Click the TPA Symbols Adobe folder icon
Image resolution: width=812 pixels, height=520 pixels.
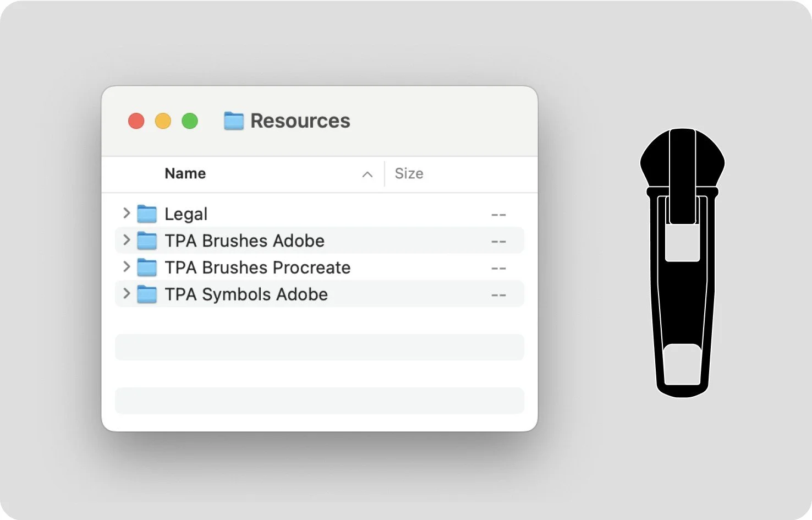[x=147, y=294]
